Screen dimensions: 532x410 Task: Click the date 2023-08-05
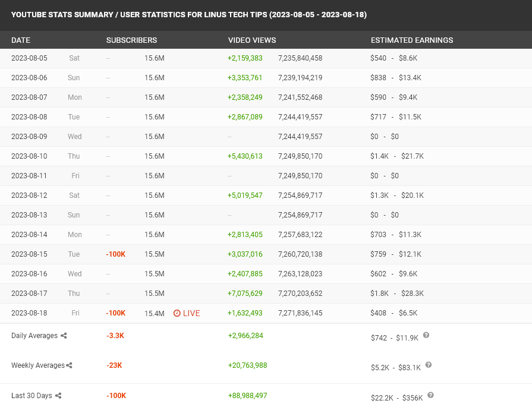[29, 58]
